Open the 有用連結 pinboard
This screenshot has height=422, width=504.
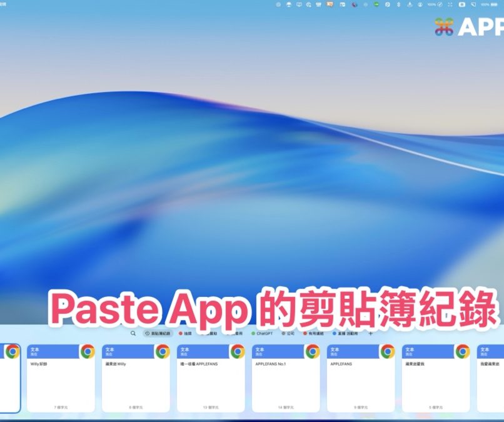[x=316, y=334]
